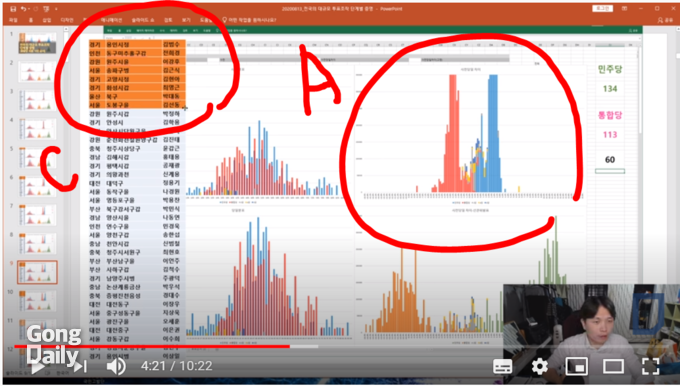The height and width of the screenshot is (386, 680).
Task: Click the Undo arrow icon
Action: coord(23,9)
